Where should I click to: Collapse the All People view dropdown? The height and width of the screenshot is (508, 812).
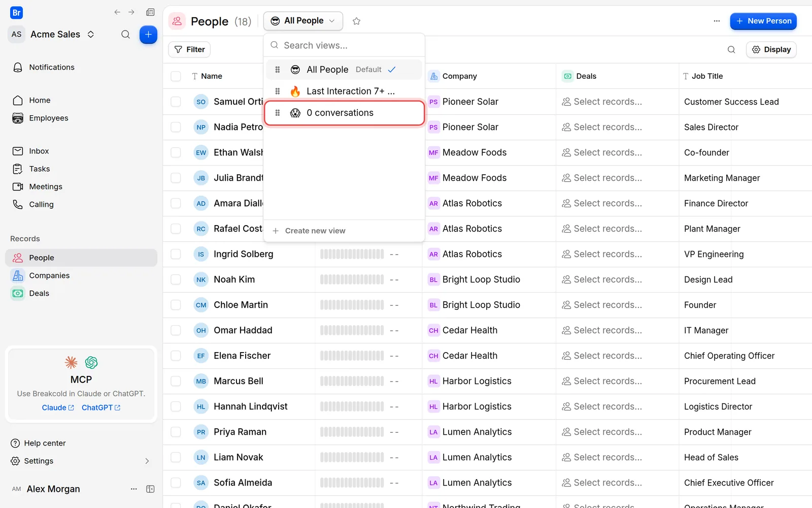click(303, 21)
